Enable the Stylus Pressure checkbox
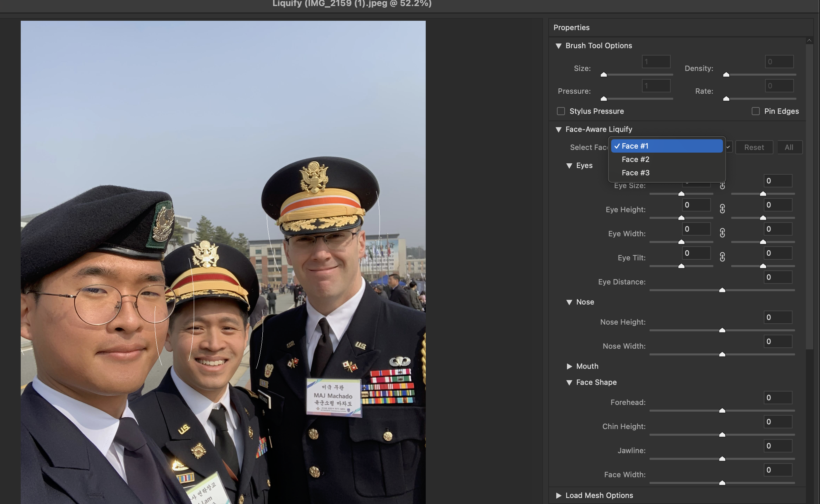Screen dimensions: 820x504 coord(561,111)
